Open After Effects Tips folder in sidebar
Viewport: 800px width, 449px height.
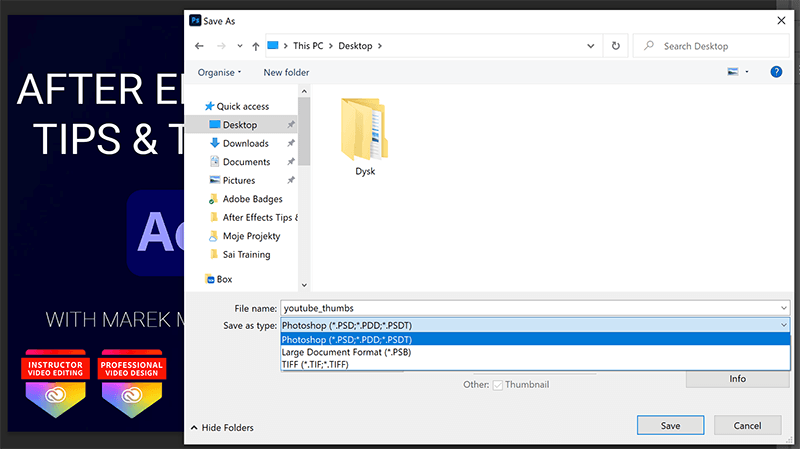[x=254, y=217]
